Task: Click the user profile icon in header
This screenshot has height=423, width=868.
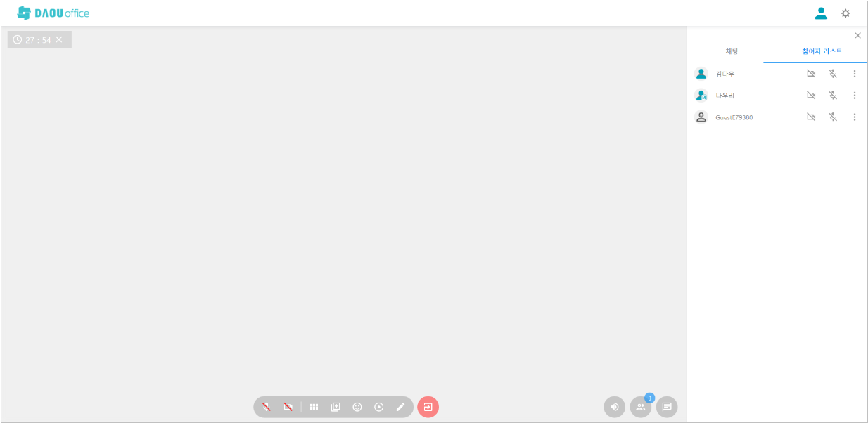Action: [821, 13]
